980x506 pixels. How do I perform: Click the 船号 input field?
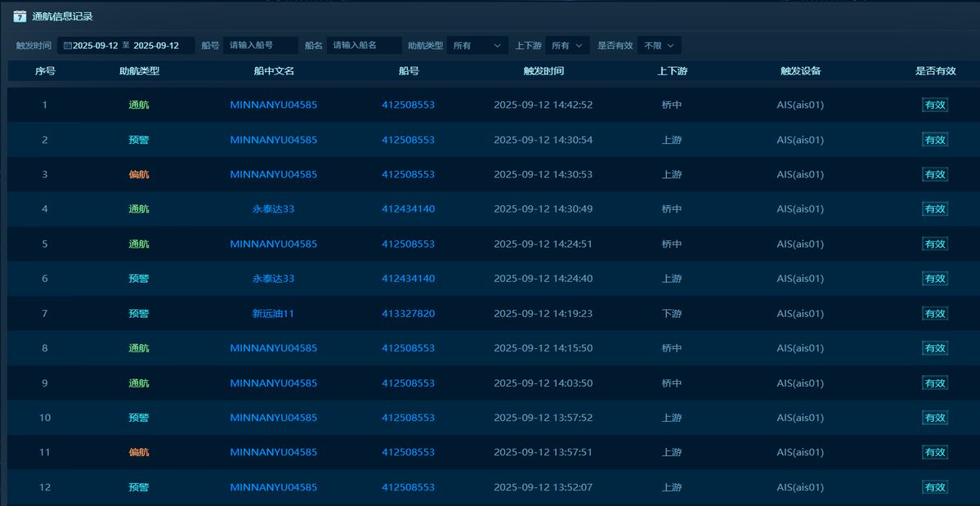pyautogui.click(x=260, y=46)
